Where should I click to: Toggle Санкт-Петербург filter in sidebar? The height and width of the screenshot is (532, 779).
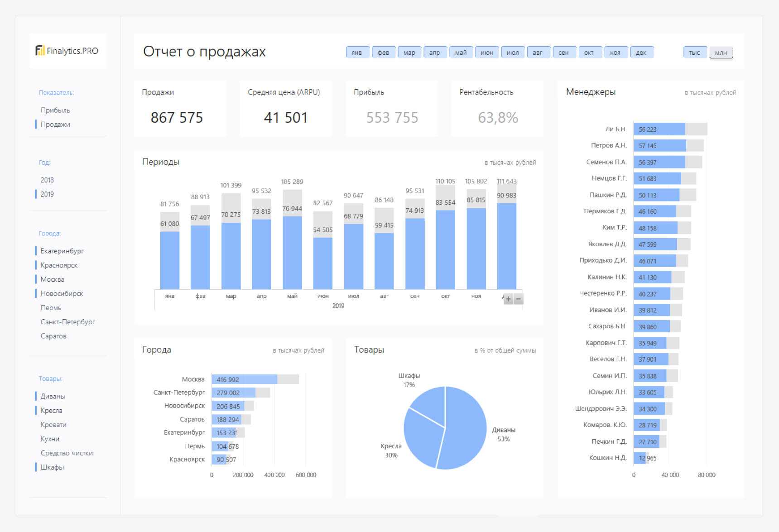tap(67, 322)
